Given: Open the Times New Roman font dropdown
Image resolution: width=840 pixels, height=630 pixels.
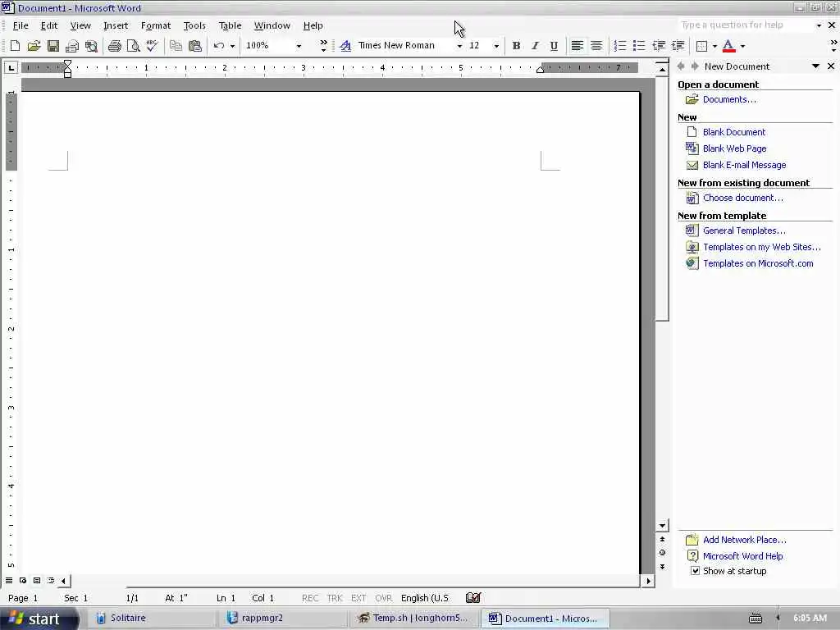Looking at the screenshot, I should [x=459, y=46].
